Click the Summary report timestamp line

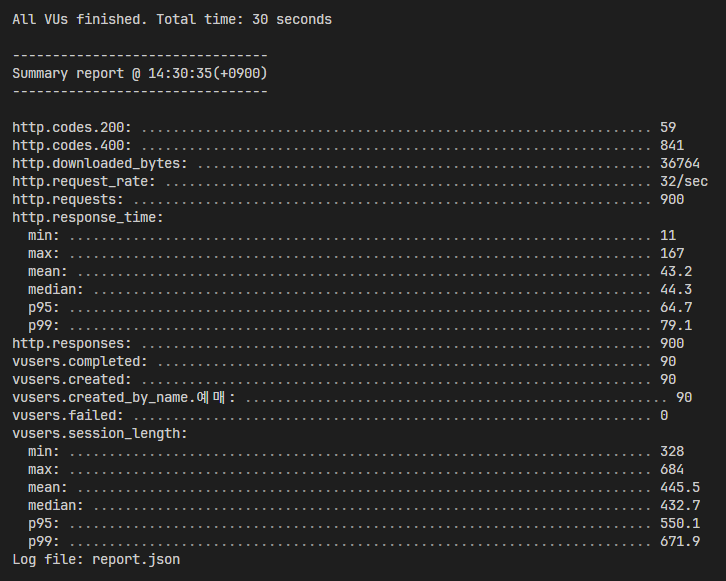[x=140, y=74]
